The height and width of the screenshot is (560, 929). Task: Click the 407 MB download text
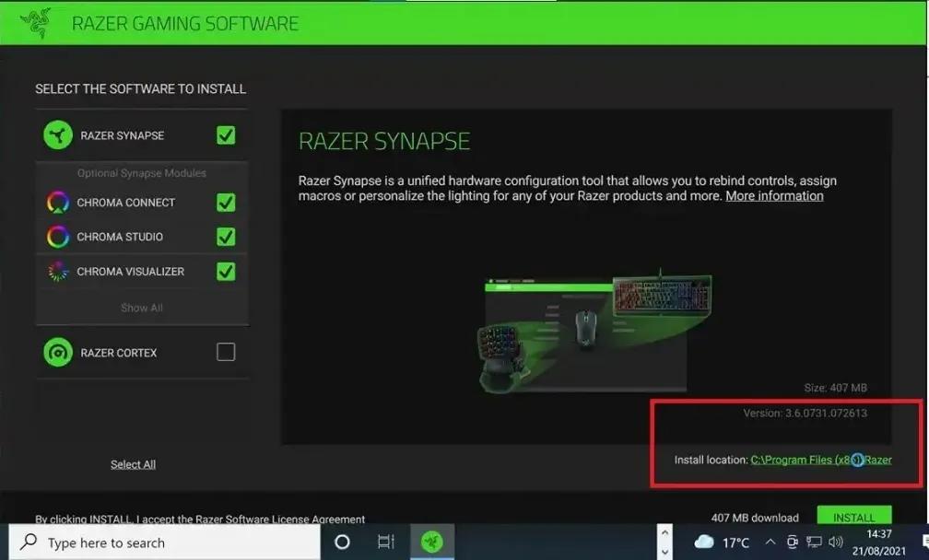click(x=755, y=518)
